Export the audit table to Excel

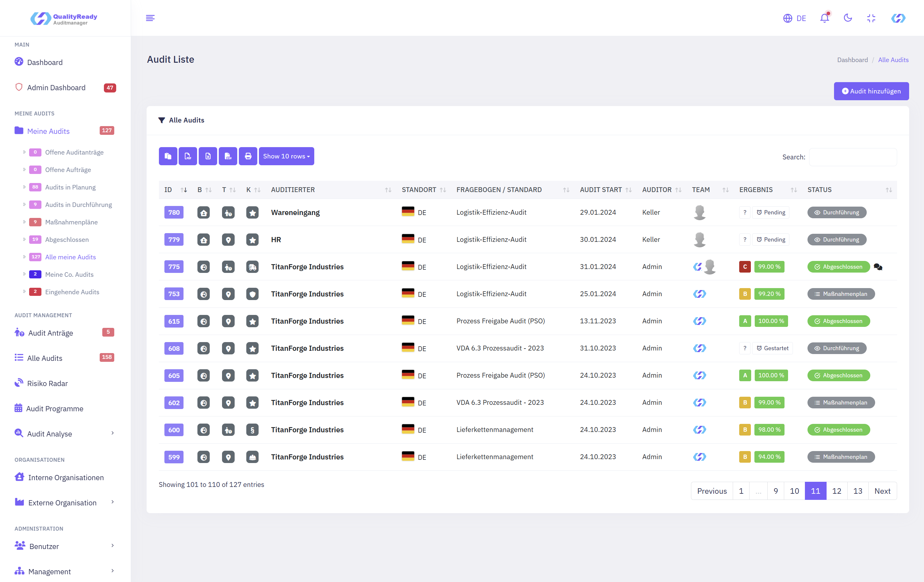(207, 156)
